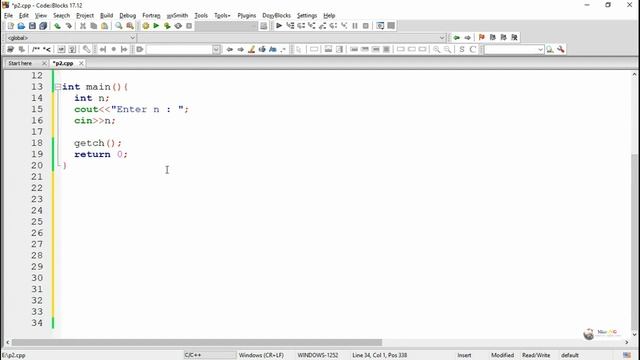Image resolution: width=640 pixels, height=360 pixels.
Task: Click the Stop debugger icon
Action: [366, 26]
